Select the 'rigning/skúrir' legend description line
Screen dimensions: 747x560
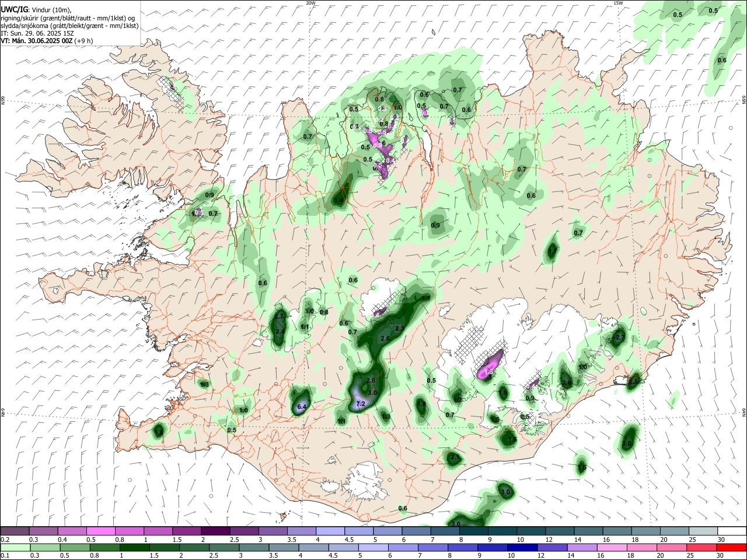[69, 18]
